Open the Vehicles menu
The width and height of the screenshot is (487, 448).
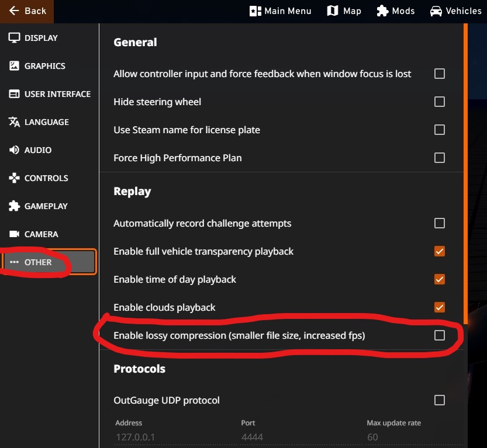[455, 11]
